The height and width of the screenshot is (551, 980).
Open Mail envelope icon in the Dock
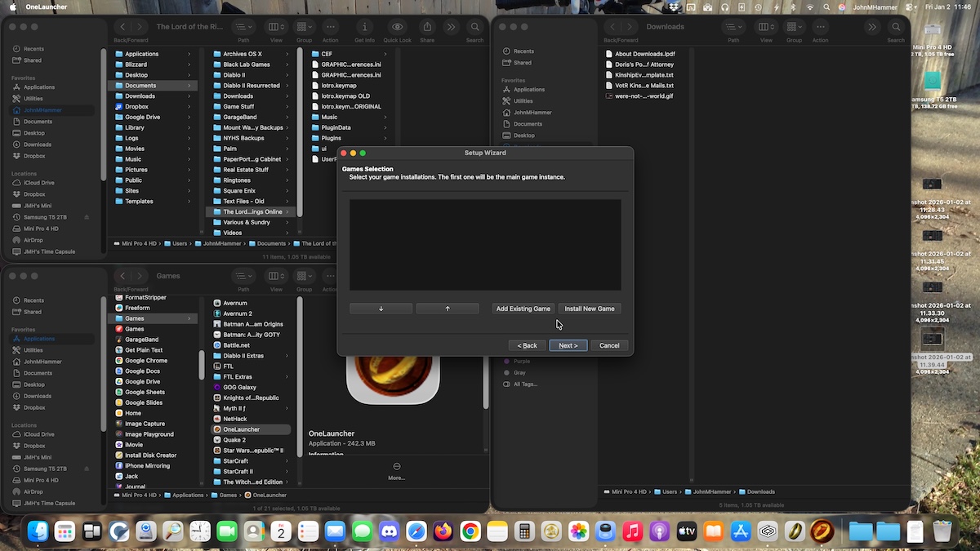(335, 531)
